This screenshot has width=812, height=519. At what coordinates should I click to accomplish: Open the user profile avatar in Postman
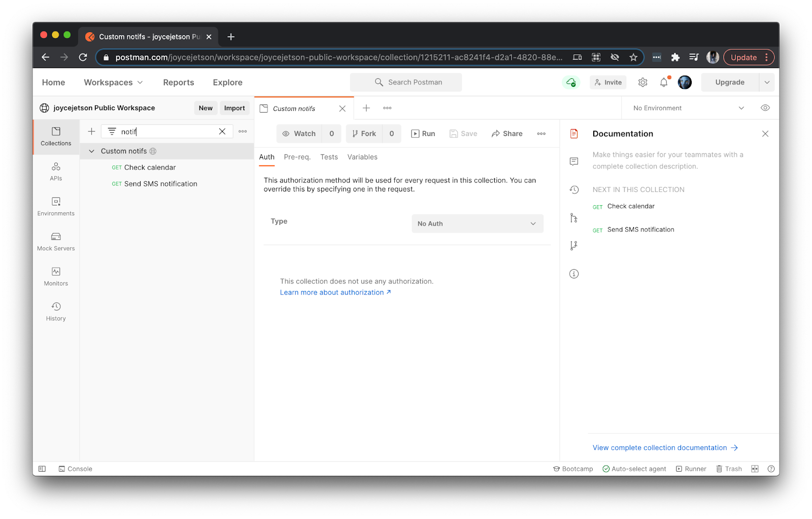[685, 82]
